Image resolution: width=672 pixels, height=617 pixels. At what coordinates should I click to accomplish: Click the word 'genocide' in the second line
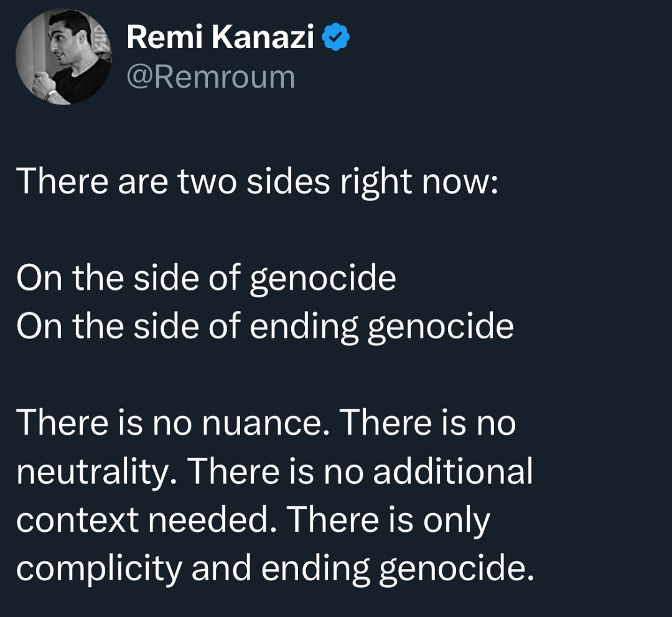pyautogui.click(x=322, y=279)
